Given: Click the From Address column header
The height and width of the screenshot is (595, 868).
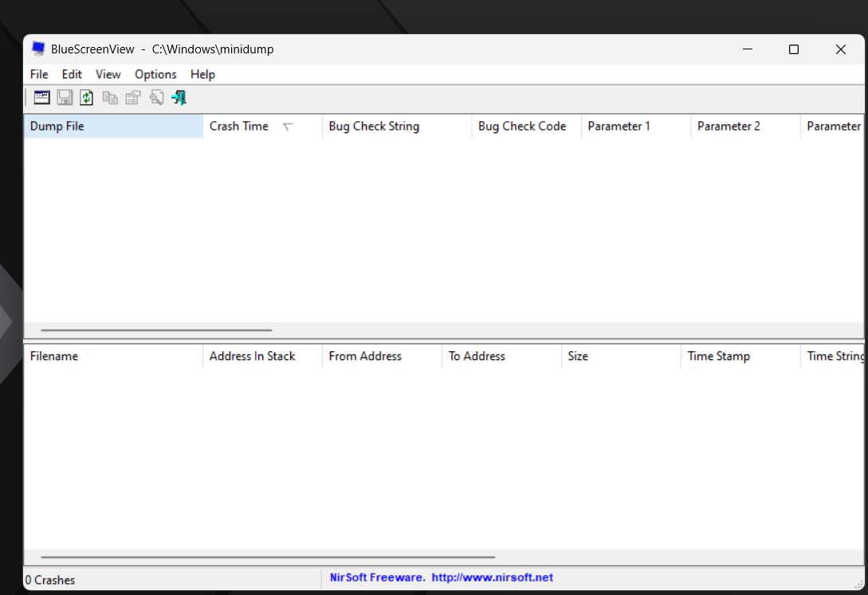Looking at the screenshot, I should pyautogui.click(x=382, y=356).
